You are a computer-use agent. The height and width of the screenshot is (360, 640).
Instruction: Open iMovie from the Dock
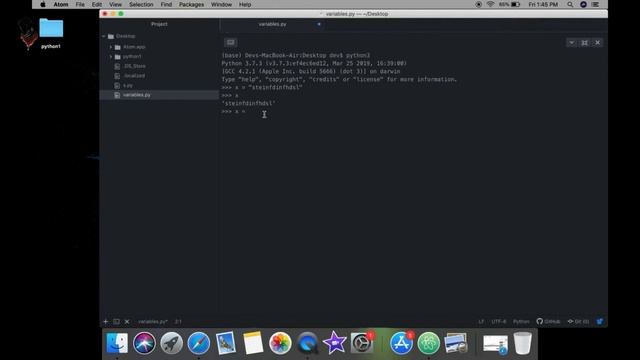pyautogui.click(x=334, y=343)
